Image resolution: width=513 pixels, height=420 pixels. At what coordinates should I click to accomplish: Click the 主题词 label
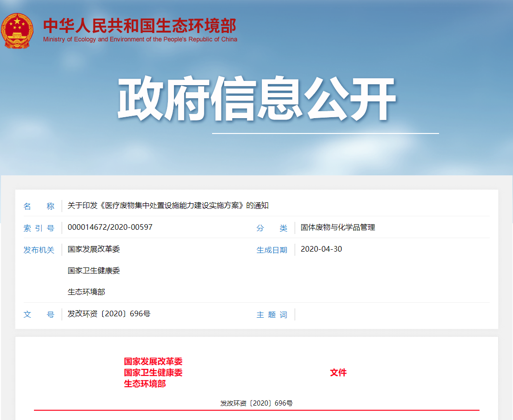pos(272,315)
